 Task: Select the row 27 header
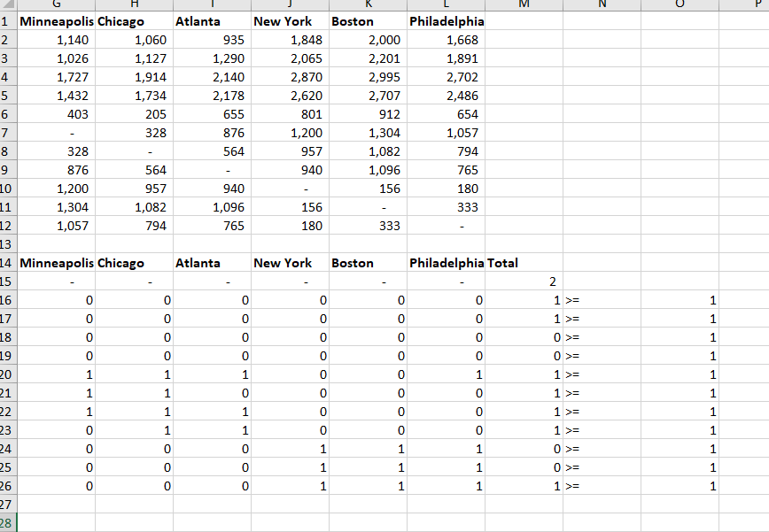[8, 505]
